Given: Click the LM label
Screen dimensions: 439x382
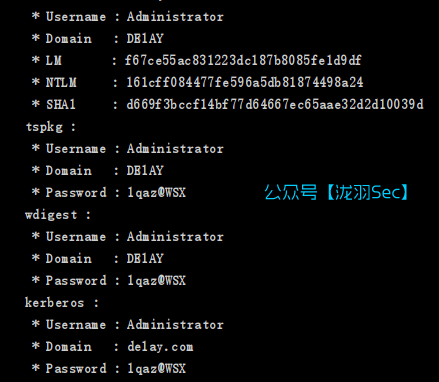Looking at the screenshot, I should pos(54,60).
